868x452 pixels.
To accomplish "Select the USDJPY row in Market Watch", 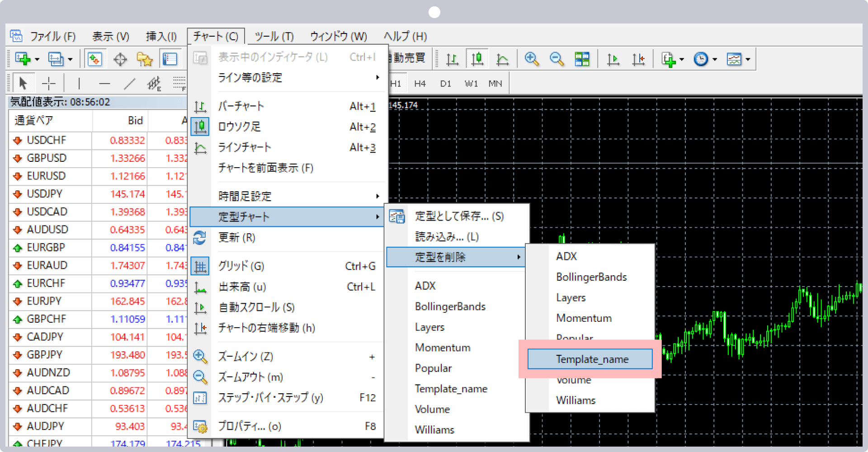I will (x=45, y=194).
